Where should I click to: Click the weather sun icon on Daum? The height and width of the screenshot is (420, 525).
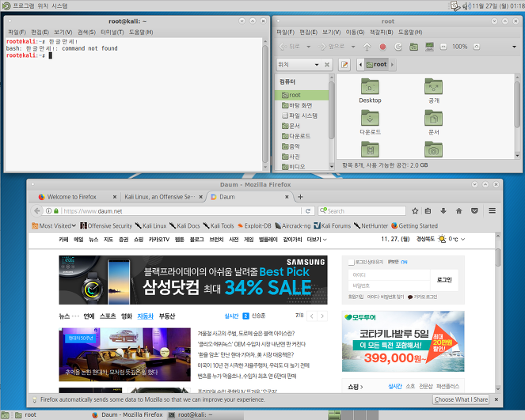click(443, 239)
